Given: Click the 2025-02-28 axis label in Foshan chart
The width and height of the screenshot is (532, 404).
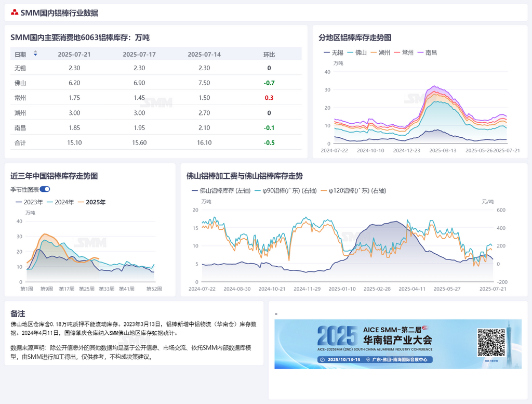Looking at the screenshot, I should 377,289.
